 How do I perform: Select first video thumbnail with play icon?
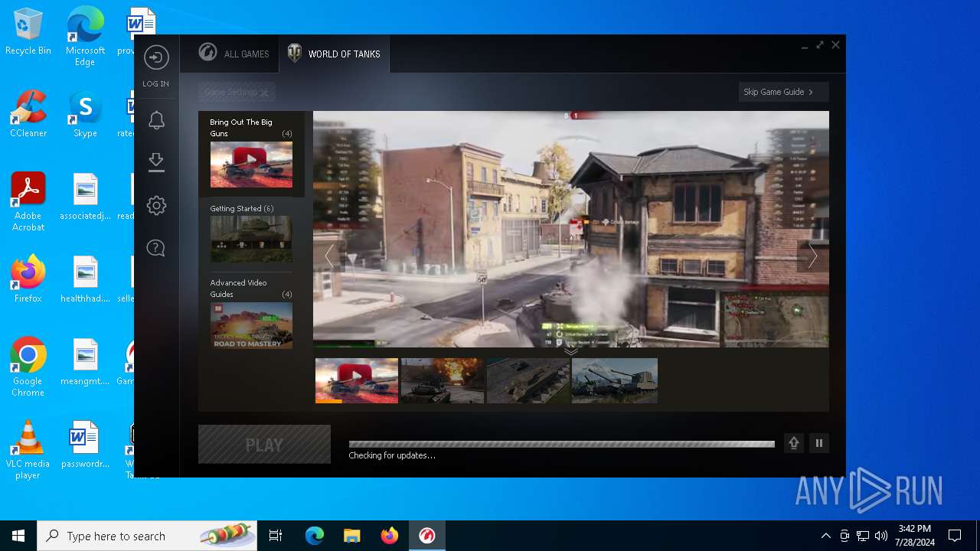(x=357, y=380)
